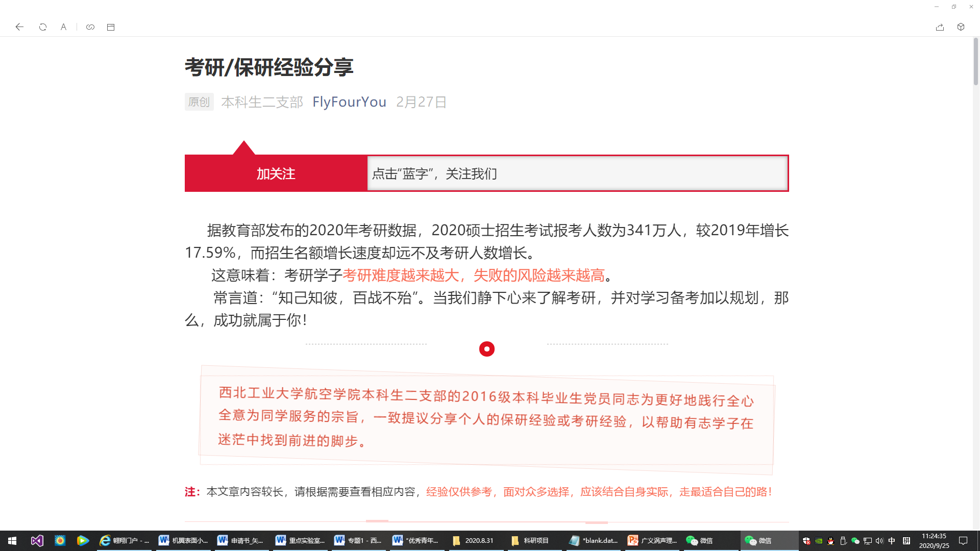Click the volume icon in system tray
This screenshot has height=551, width=980.
pyautogui.click(x=879, y=541)
